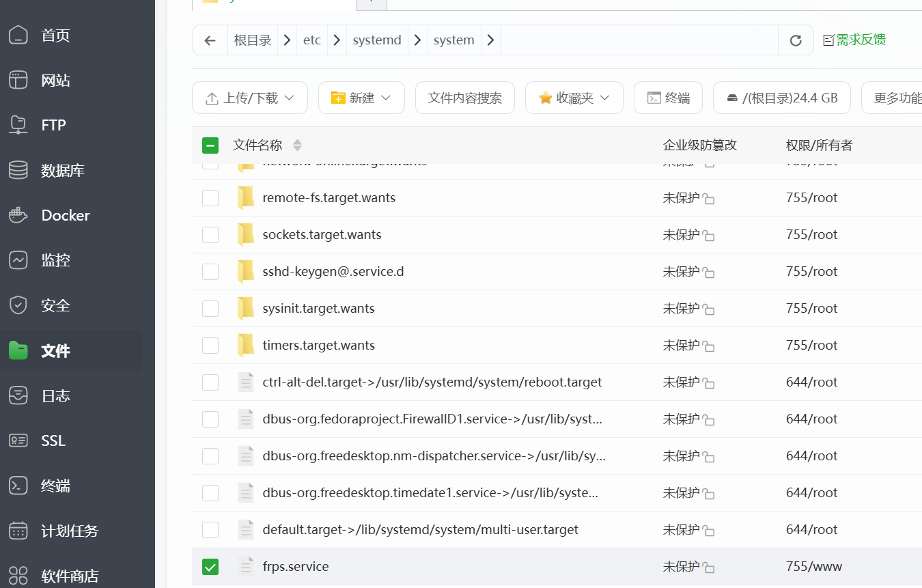Expand the Favorites (收藏夹) dropdown

click(x=574, y=98)
